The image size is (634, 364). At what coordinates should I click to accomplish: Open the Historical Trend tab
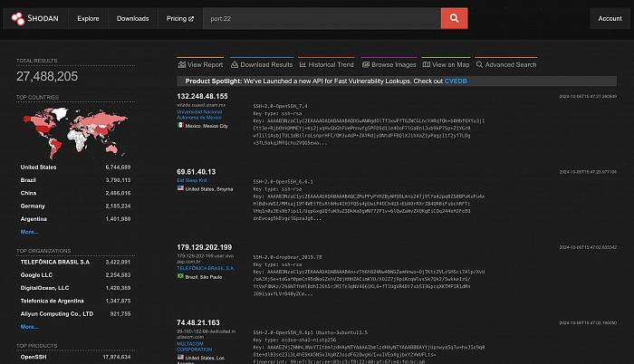(326, 64)
